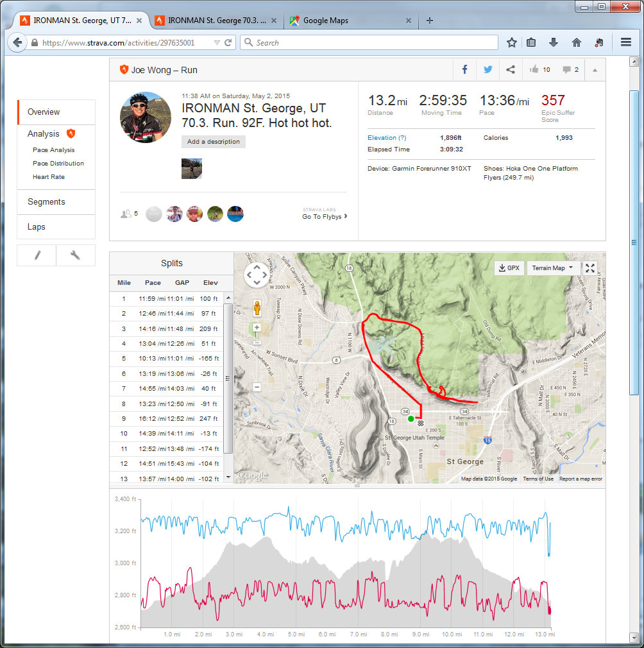
Task: Open Firefox hamburger menu
Action: tap(626, 42)
